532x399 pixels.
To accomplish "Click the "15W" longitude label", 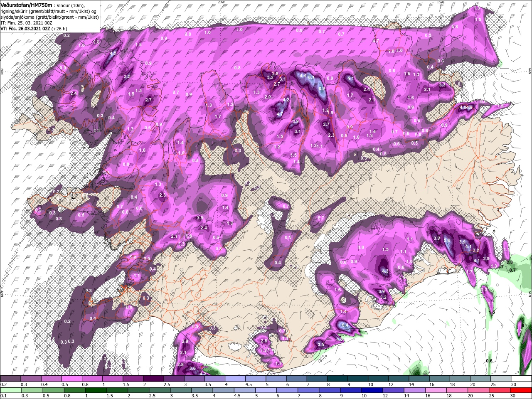I will click(441, 2).
